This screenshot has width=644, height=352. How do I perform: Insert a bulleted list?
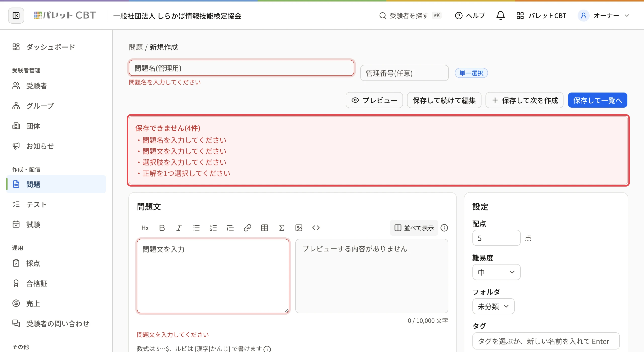(196, 228)
